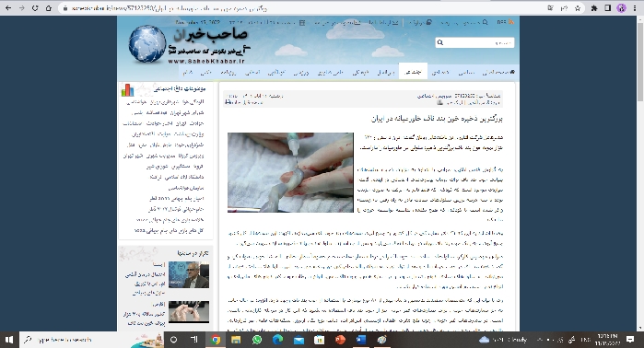The height and width of the screenshot is (348, 644).
Task: Launch PowerPoint from the taskbar
Action: (x=340, y=340)
